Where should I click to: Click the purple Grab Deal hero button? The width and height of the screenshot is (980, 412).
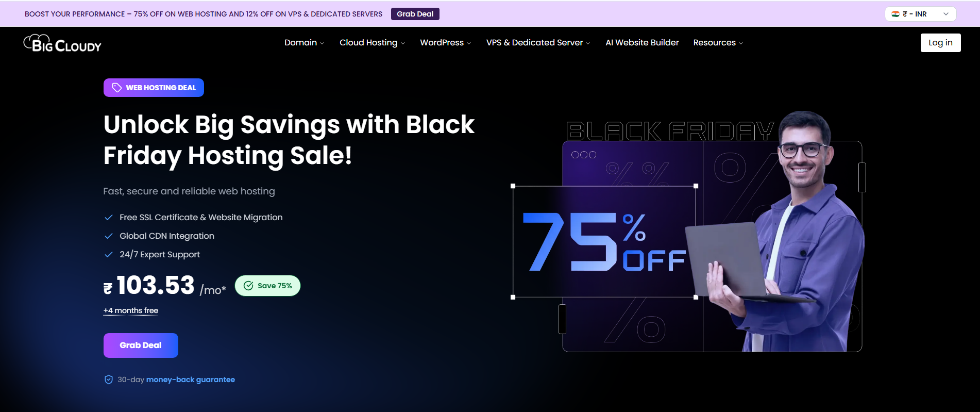tap(141, 345)
